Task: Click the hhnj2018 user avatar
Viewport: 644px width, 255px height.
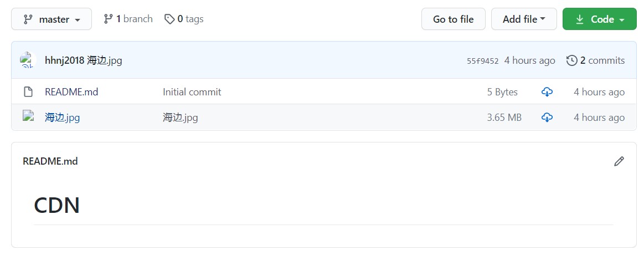Action: click(28, 60)
